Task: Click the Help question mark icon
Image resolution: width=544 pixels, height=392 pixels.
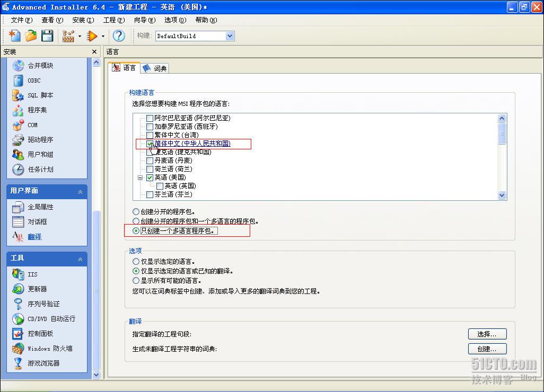Action: [119, 35]
